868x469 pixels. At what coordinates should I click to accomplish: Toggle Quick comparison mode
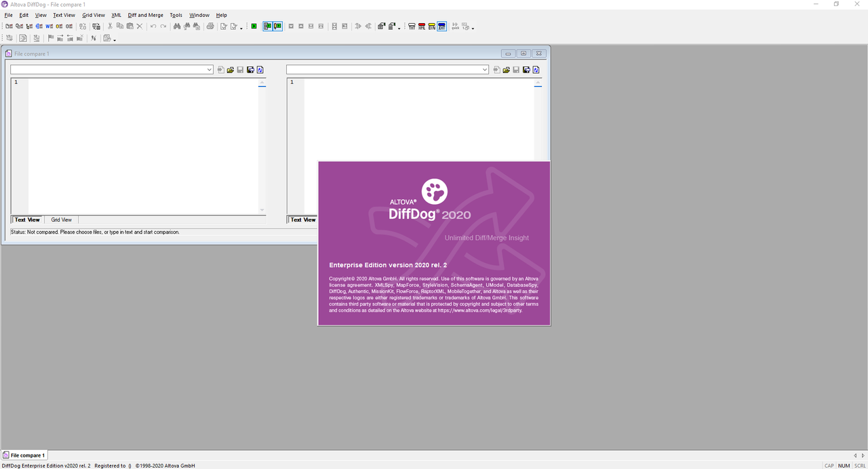pos(455,26)
